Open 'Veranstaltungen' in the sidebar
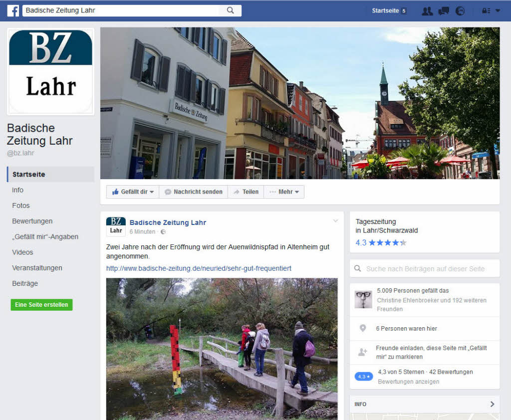 [x=37, y=268]
